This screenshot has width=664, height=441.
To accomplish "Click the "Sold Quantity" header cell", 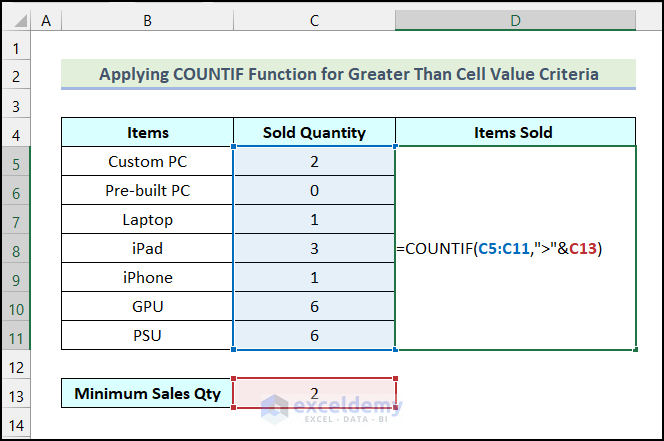I will [314, 132].
